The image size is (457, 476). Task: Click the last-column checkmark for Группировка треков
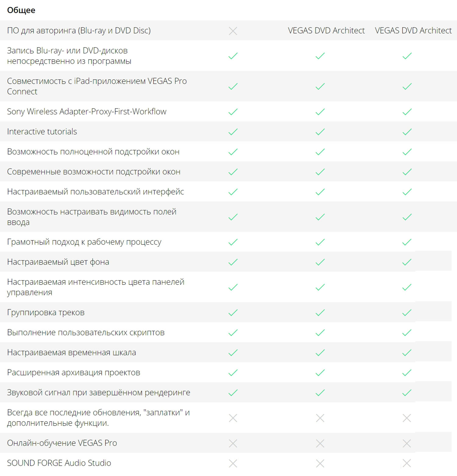pos(407,313)
